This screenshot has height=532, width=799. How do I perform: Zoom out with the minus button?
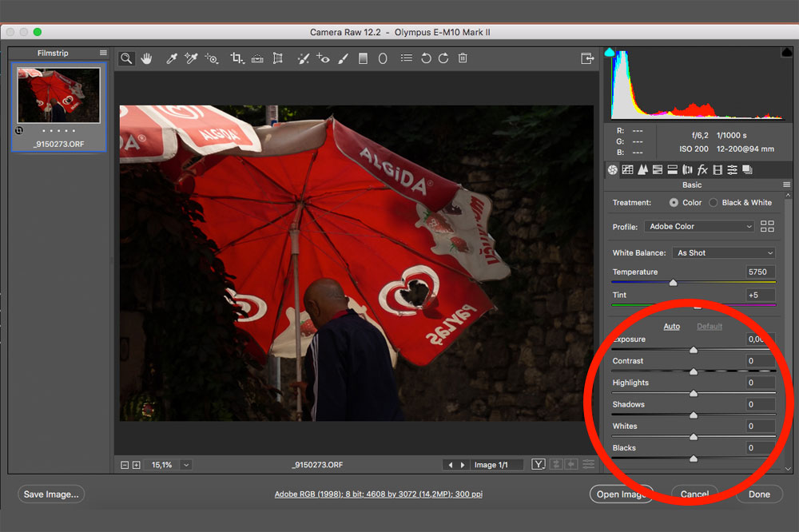click(125, 465)
